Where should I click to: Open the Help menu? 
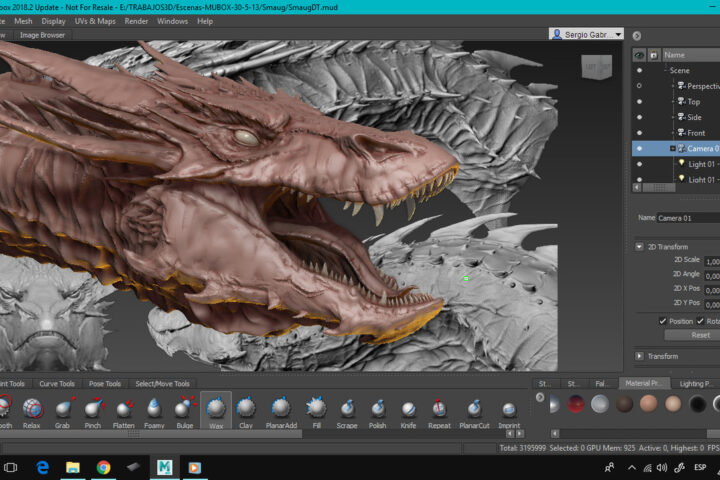(205, 21)
